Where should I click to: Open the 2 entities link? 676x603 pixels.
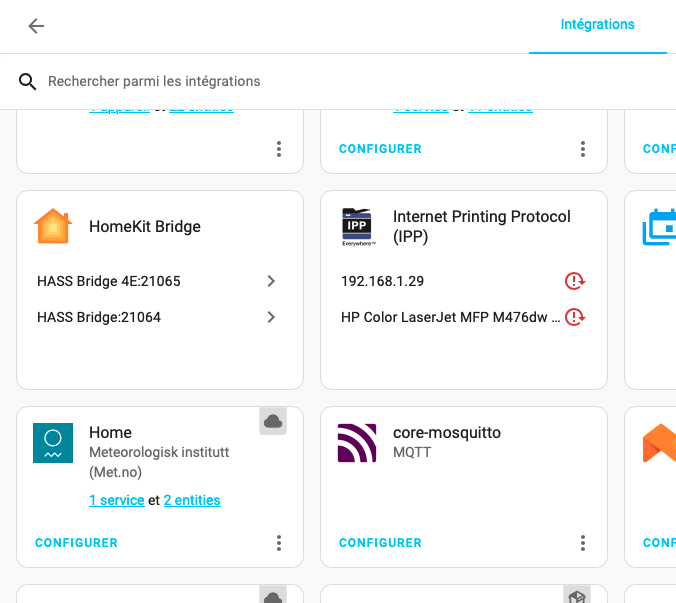coord(192,500)
